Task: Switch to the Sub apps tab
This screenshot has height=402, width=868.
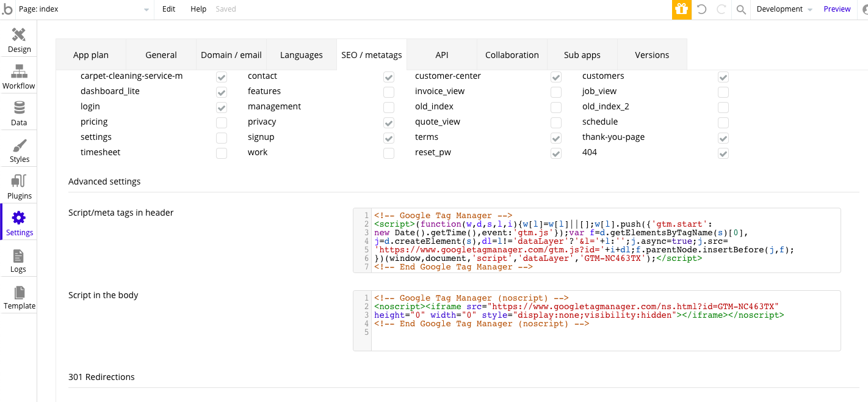Action: (x=582, y=55)
